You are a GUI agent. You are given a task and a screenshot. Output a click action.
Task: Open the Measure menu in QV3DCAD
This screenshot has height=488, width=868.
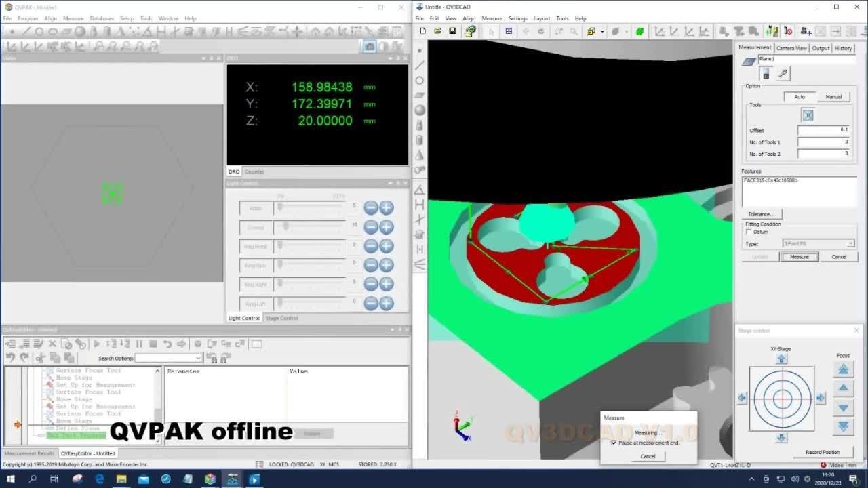pyautogui.click(x=492, y=18)
